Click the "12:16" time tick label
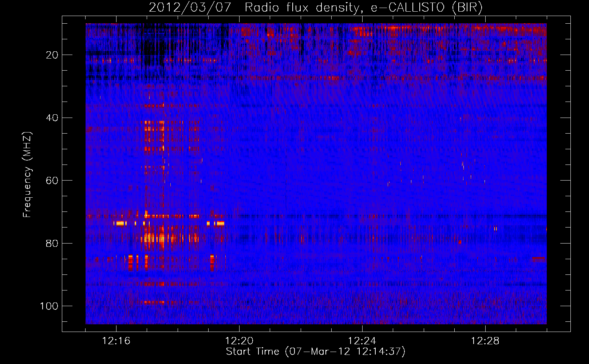 [116, 341]
